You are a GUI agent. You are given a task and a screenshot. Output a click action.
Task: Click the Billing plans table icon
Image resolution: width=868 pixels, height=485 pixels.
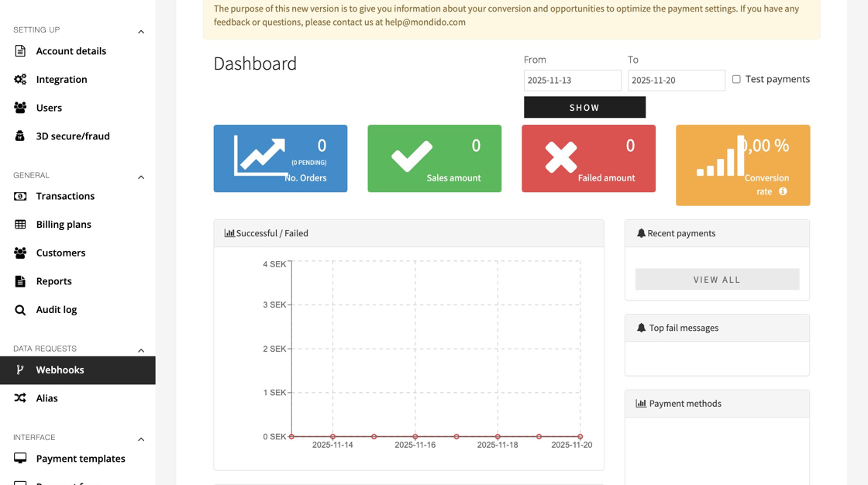[x=20, y=224]
